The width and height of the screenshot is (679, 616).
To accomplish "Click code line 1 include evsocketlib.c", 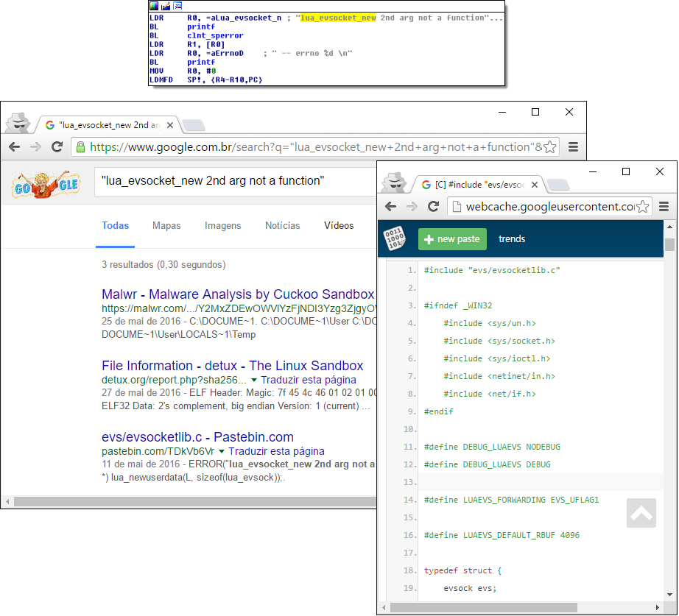I will pos(492,270).
